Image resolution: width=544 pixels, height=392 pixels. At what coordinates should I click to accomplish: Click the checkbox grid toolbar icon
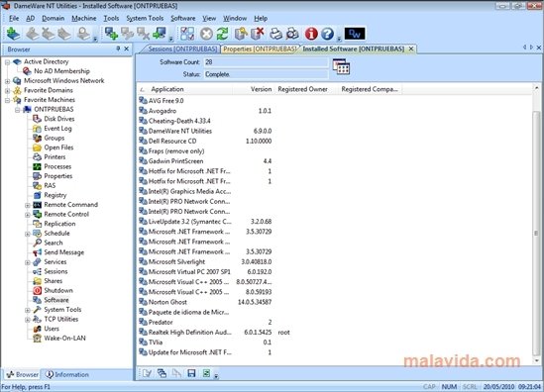point(187,34)
